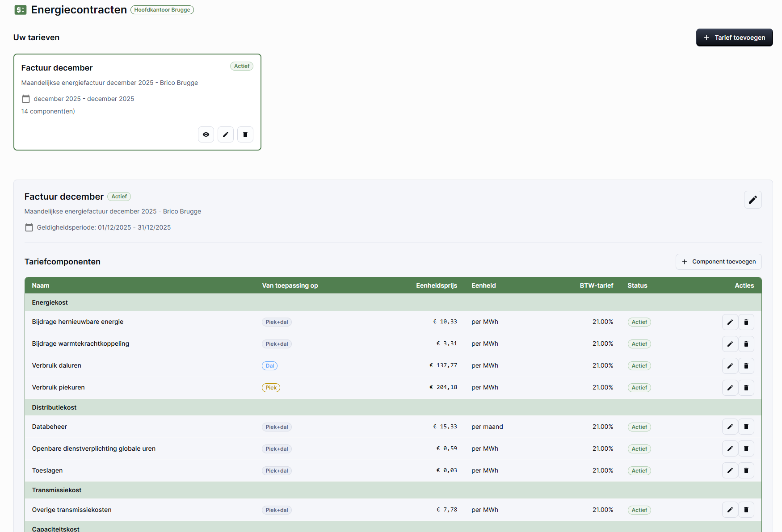Edit Bijdrage hernieuwbare energie component
This screenshot has width=782, height=532.
[730, 322]
